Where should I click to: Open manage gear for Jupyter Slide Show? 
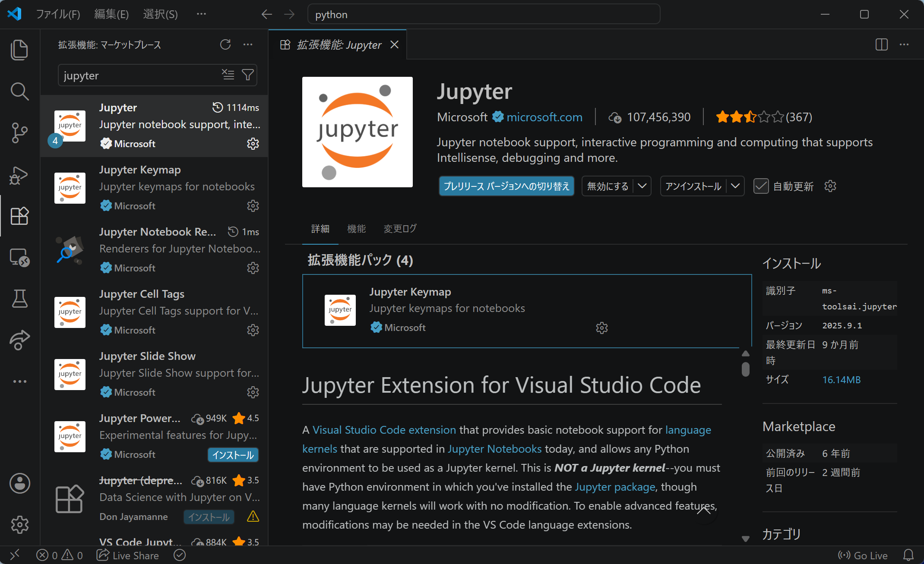tap(253, 392)
